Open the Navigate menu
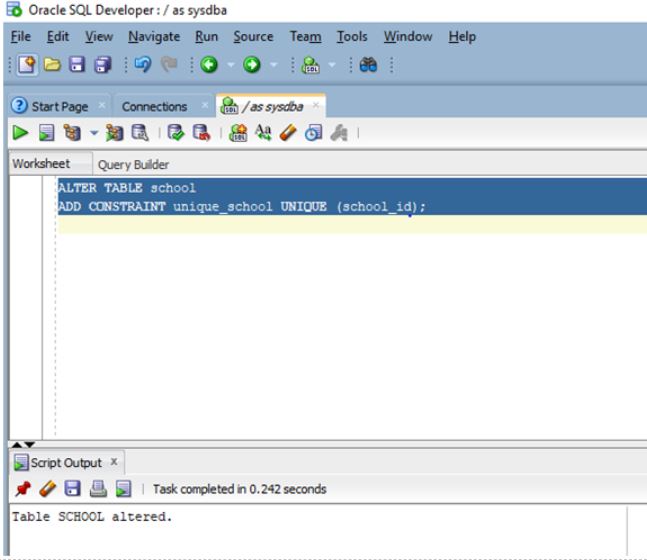This screenshot has width=647, height=560. pos(154,37)
